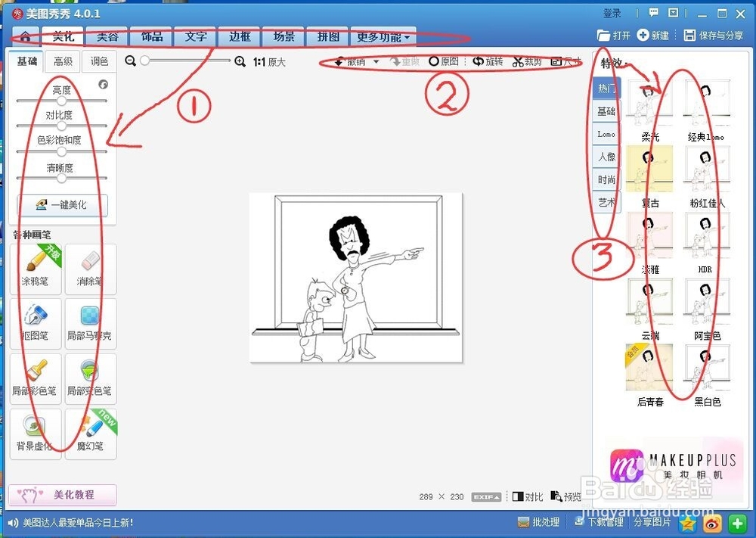Click the 旋转 rotate tool
Image resolution: width=756 pixels, height=538 pixels.
pyautogui.click(x=488, y=61)
